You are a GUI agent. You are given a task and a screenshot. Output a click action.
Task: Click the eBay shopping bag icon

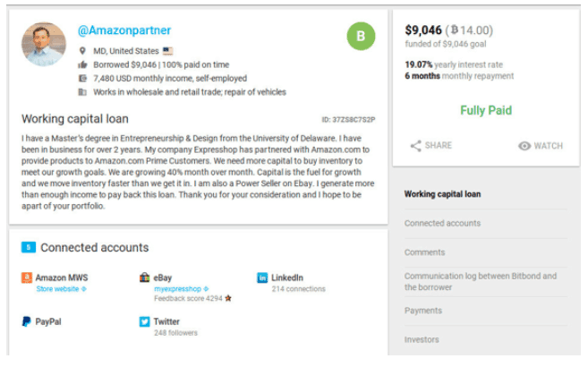(145, 277)
